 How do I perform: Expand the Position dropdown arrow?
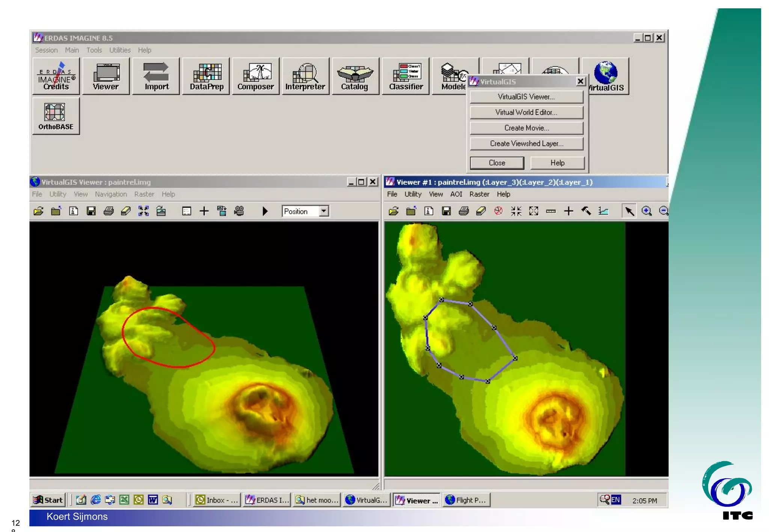click(324, 211)
